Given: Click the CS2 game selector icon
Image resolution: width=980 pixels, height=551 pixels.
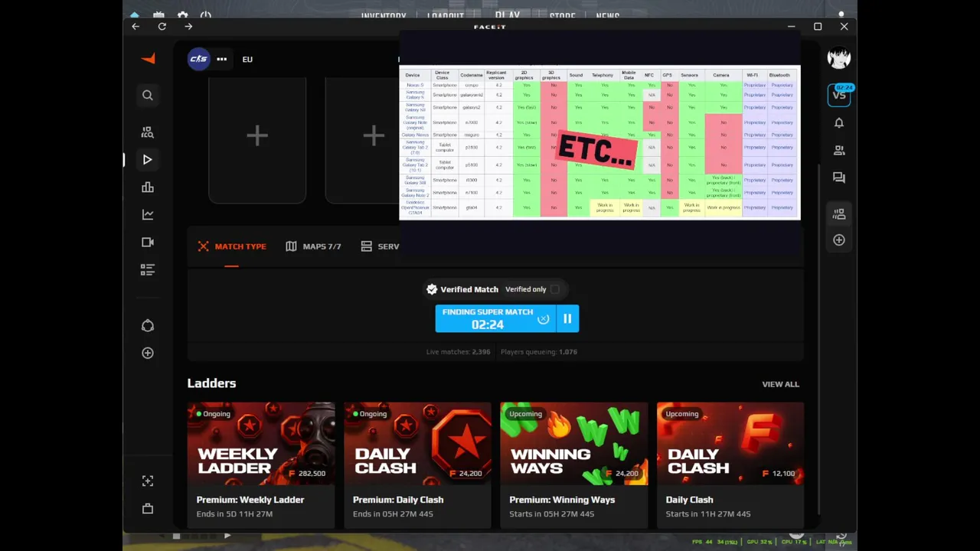Looking at the screenshot, I should point(198,59).
